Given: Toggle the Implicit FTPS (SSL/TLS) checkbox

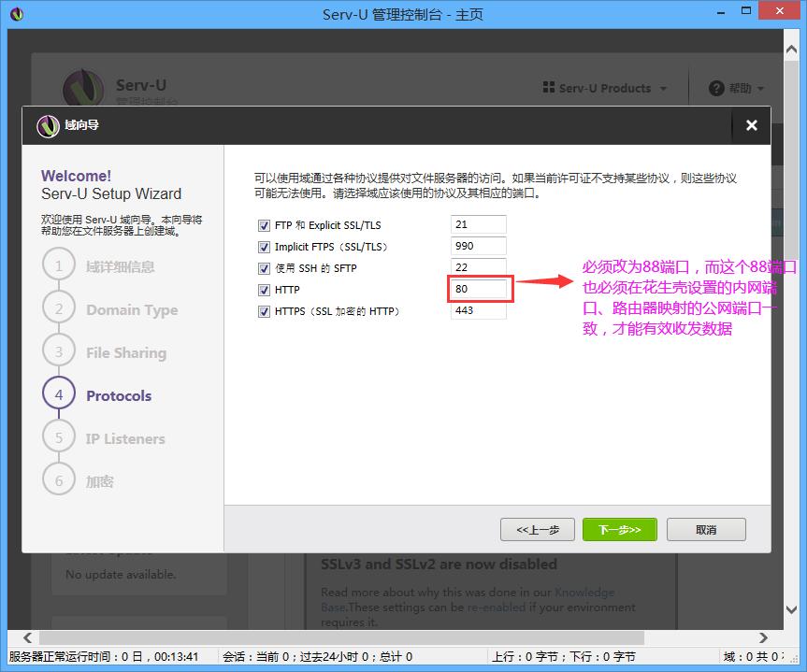Looking at the screenshot, I should pos(264,247).
